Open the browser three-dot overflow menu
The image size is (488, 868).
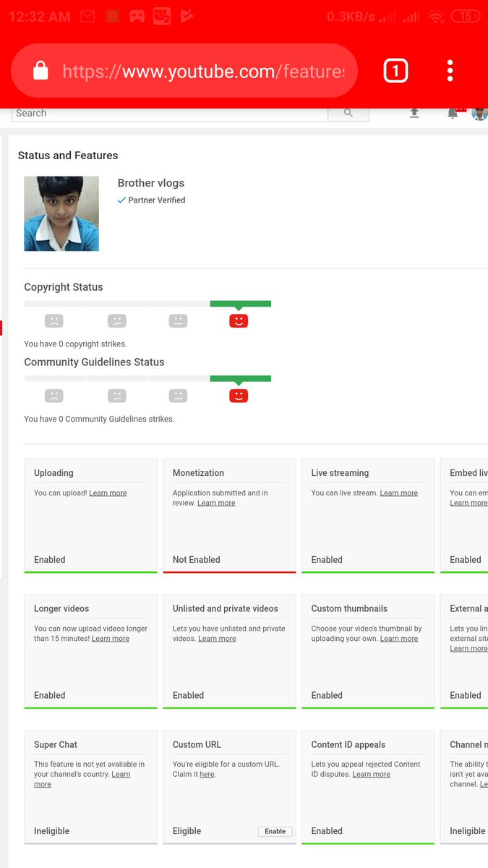450,70
